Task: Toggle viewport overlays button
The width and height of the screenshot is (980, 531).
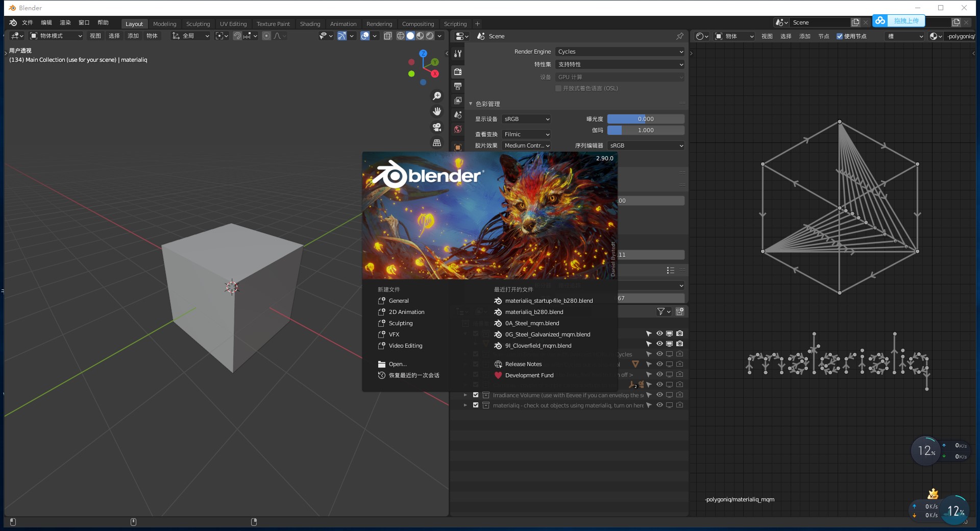Action: coord(365,36)
